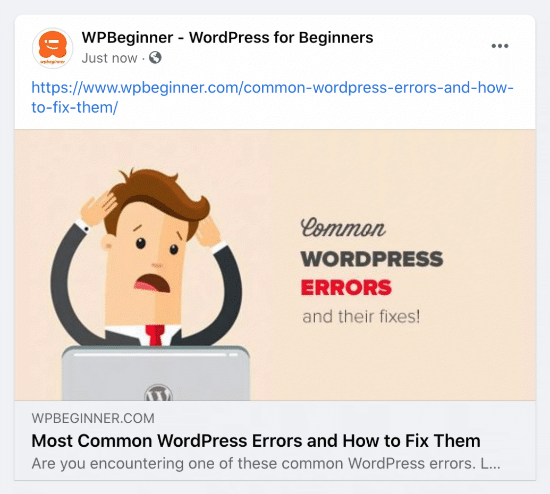The width and height of the screenshot is (550, 494).
Task: Click the Just now timestamp
Action: click(x=109, y=58)
